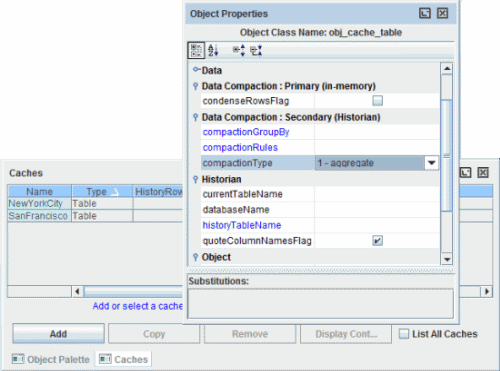Collapse the Data Compaction Secondary group
The width and height of the screenshot is (500, 371).
(196, 117)
